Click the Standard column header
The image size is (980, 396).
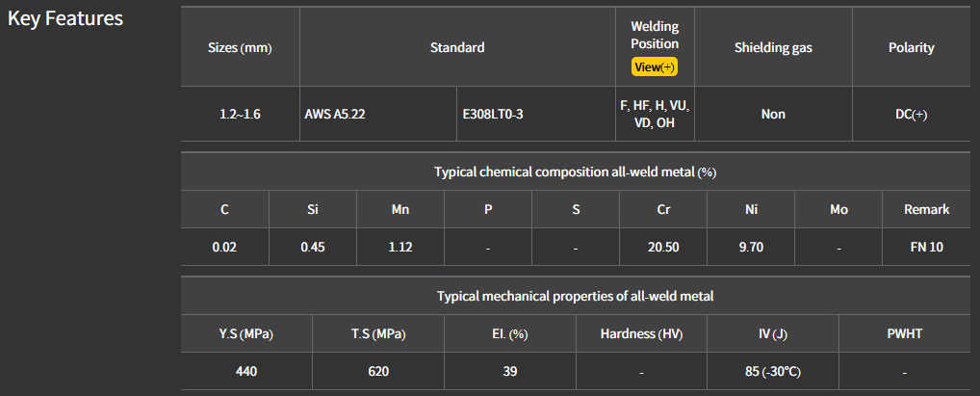tap(457, 47)
